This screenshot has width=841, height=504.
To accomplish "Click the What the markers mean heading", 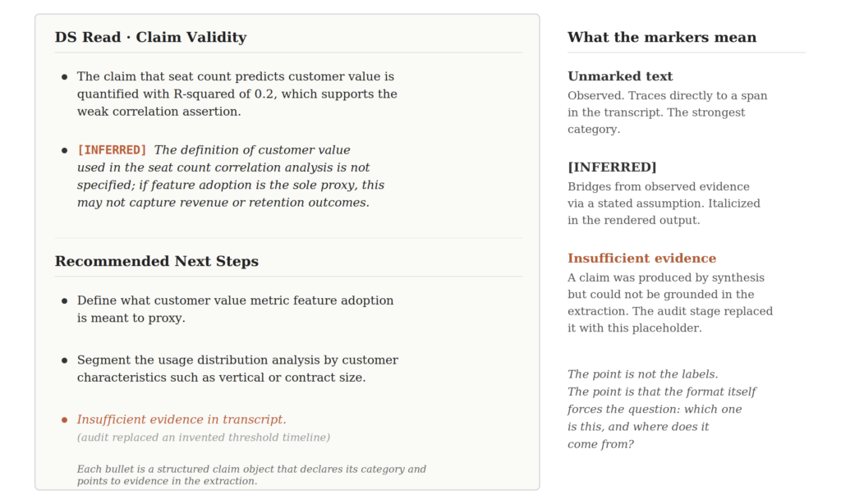I will tap(662, 37).
